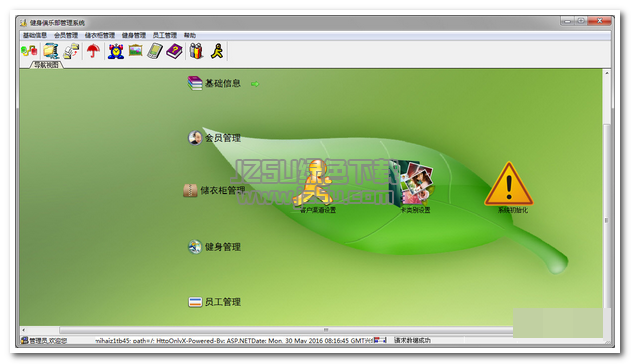
Task: Click the purple help book toolbar icon
Action: click(174, 51)
